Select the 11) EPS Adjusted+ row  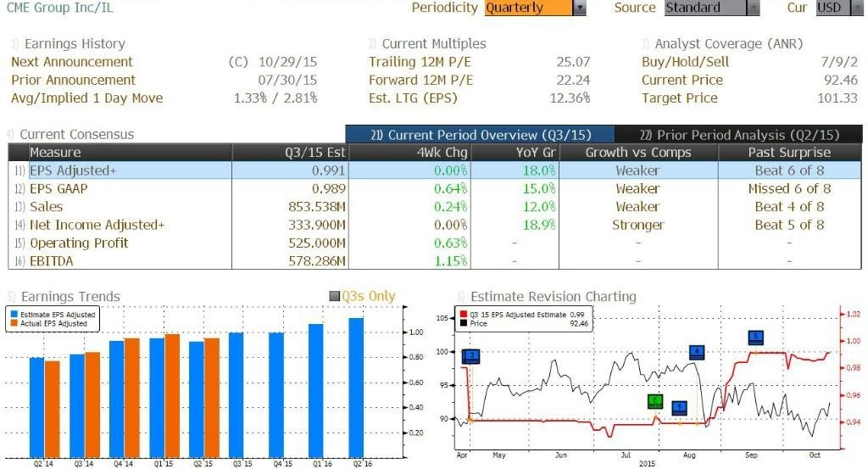[x=435, y=170]
